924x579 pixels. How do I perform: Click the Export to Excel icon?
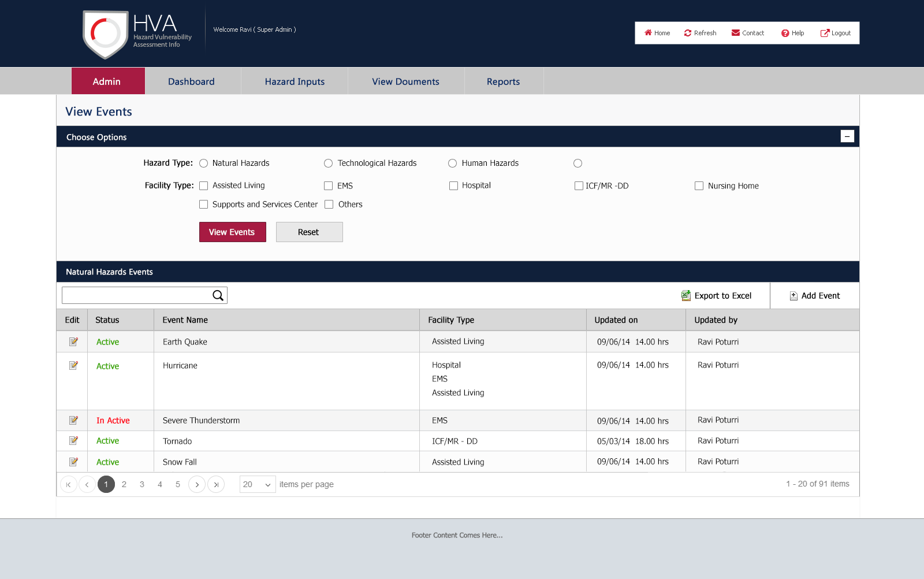pyautogui.click(x=685, y=295)
